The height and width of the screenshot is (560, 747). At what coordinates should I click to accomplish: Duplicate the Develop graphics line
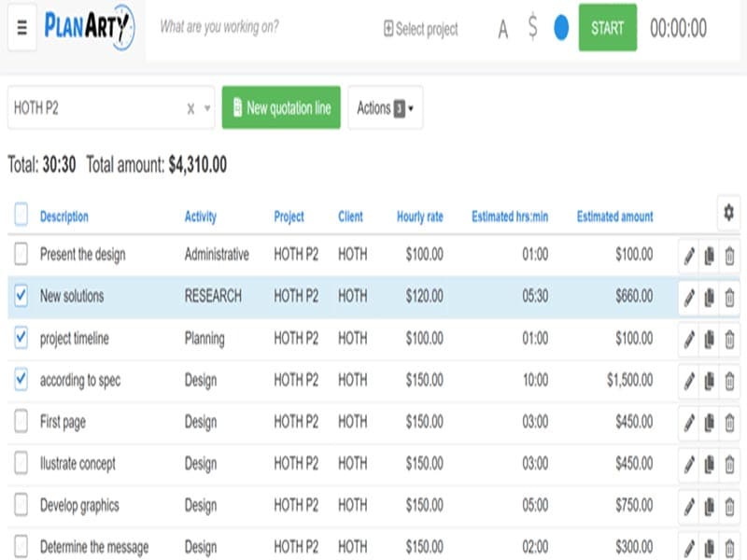pos(710,507)
